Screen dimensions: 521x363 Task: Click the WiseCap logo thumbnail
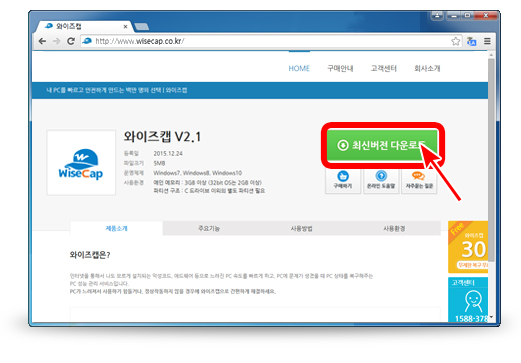pyautogui.click(x=81, y=163)
